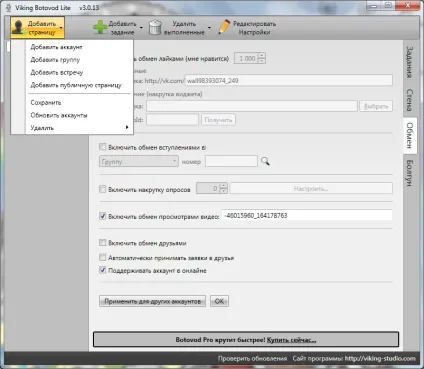Decrease the polls count spinner
Screen dimensions: 424x369
click(224, 191)
